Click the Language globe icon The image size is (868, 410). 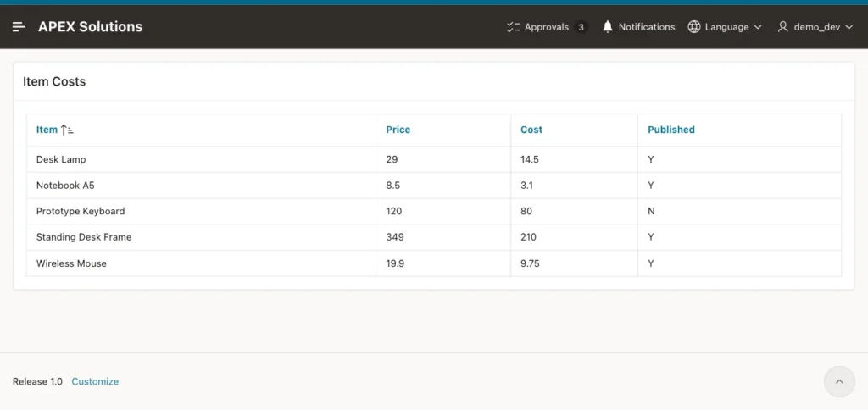pos(693,26)
